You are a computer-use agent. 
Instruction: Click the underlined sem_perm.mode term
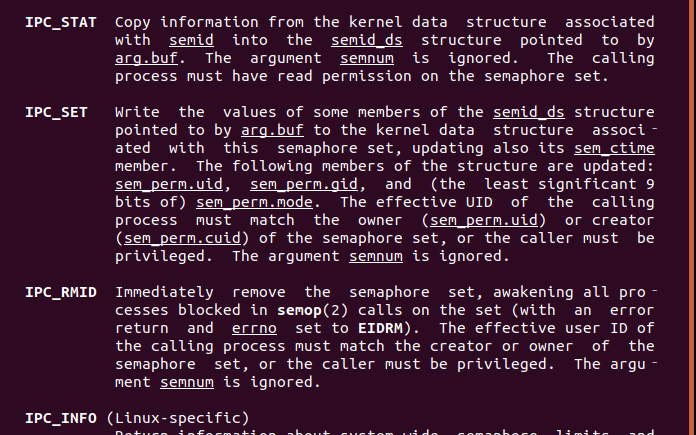click(255, 202)
